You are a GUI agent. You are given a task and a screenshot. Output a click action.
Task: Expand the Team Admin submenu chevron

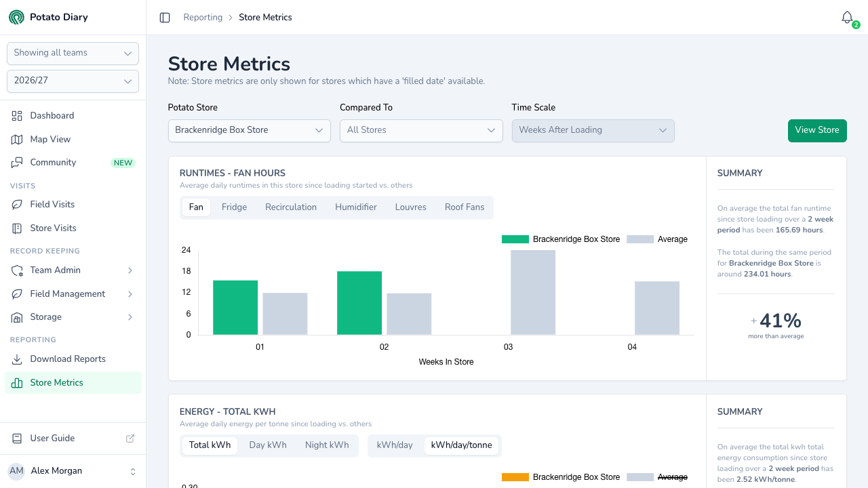(x=130, y=270)
